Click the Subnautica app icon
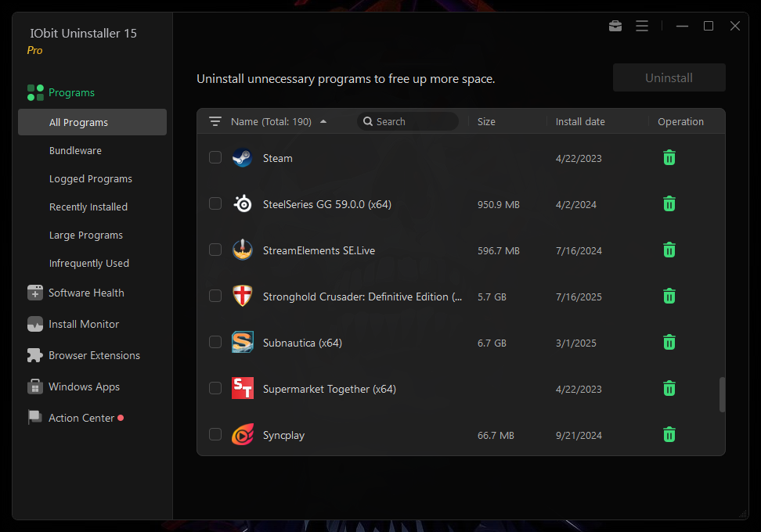 (242, 342)
